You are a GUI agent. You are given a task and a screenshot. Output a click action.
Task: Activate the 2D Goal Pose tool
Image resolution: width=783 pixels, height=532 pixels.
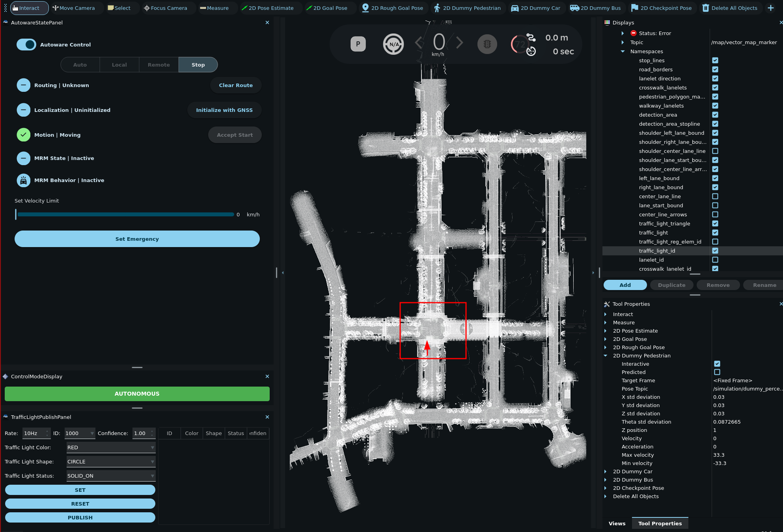[x=330, y=8]
